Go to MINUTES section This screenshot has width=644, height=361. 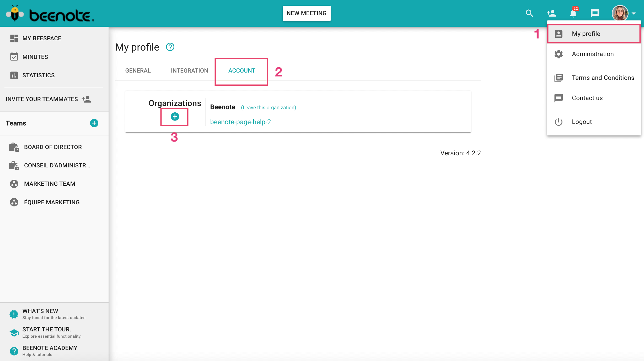click(x=35, y=57)
